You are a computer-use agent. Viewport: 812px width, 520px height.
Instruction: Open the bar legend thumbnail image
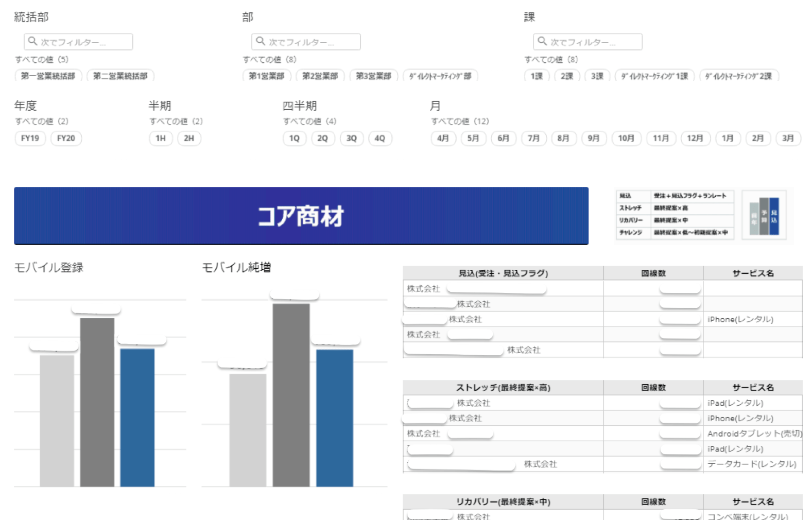coord(764,215)
